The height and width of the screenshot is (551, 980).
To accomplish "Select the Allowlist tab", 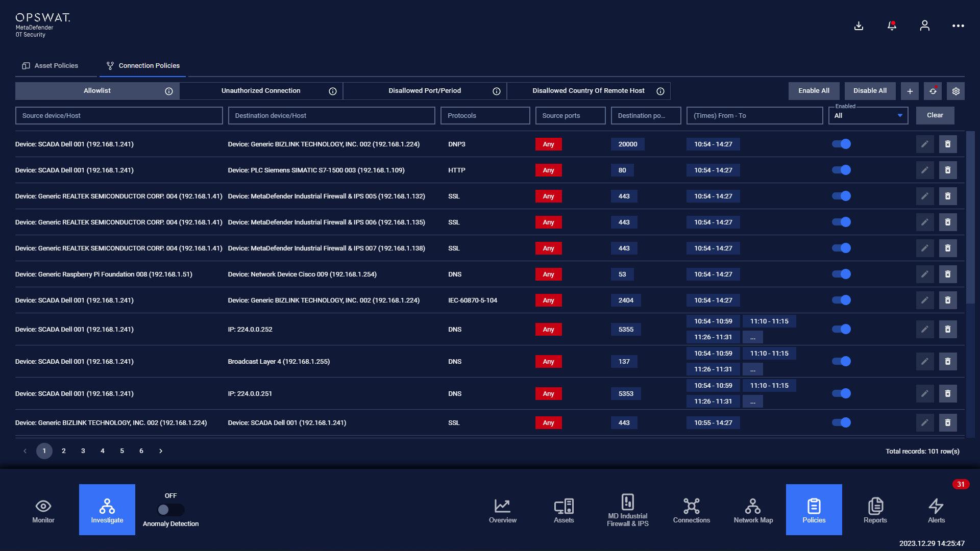I will [x=97, y=91].
